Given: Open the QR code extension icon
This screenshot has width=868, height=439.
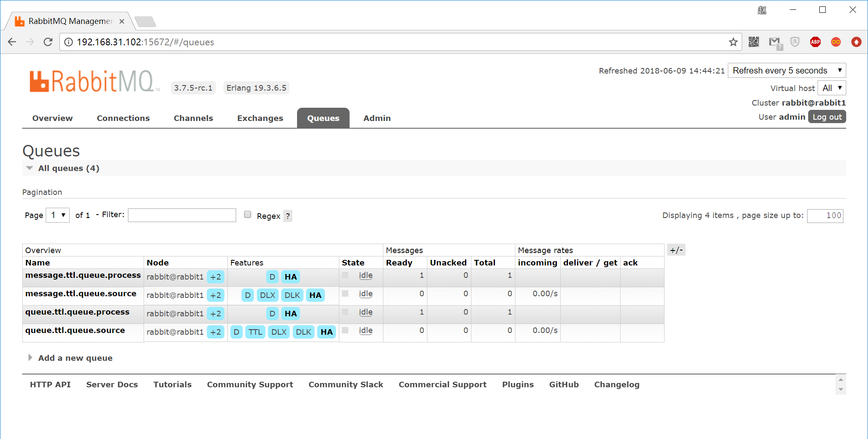Looking at the screenshot, I should point(754,42).
